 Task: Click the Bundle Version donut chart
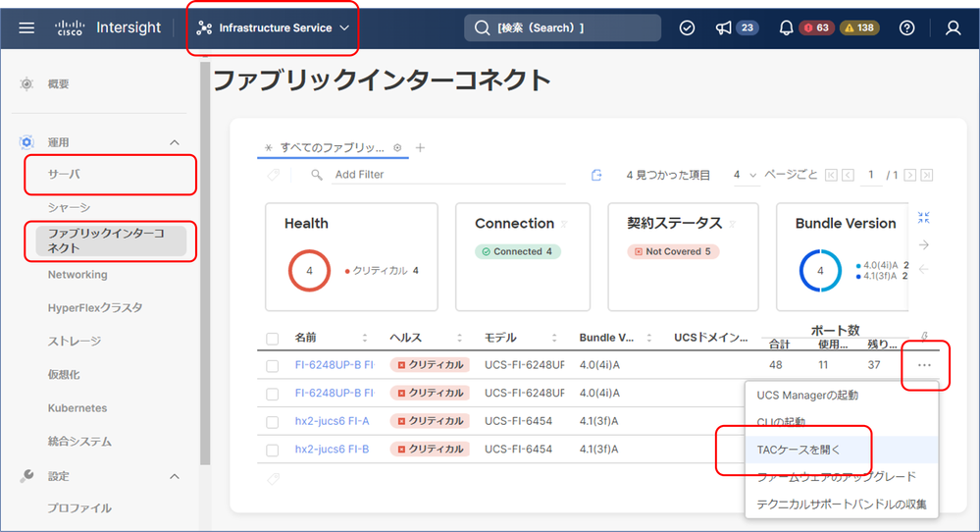[821, 271]
